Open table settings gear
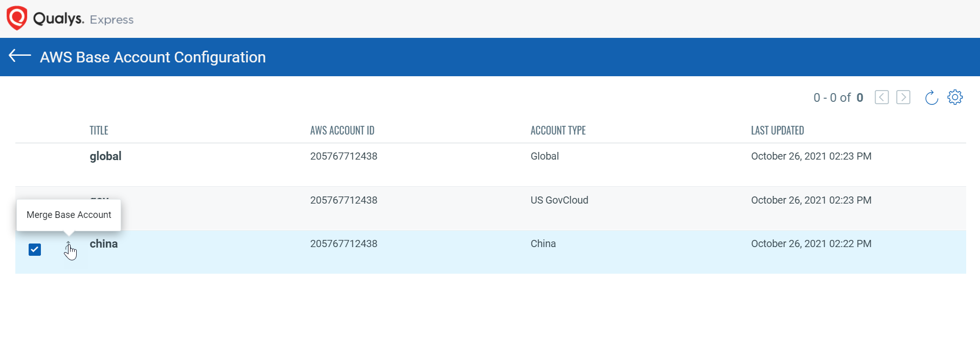 (955, 97)
